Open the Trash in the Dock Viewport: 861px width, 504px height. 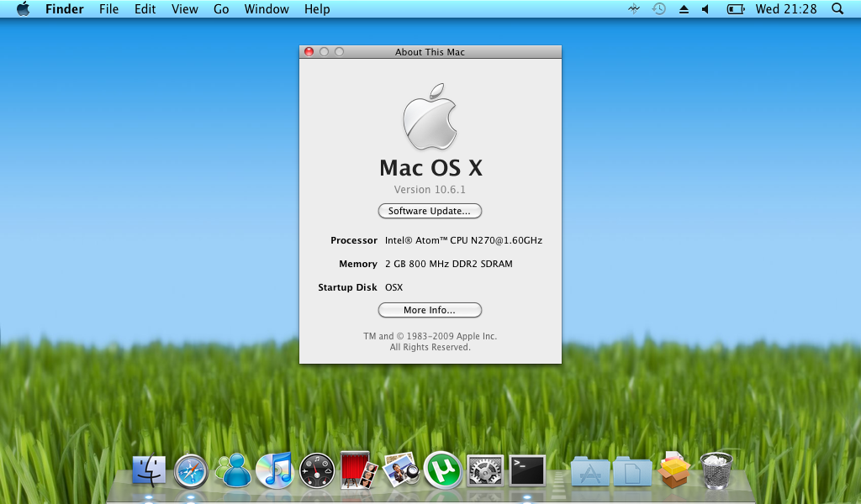click(x=716, y=470)
